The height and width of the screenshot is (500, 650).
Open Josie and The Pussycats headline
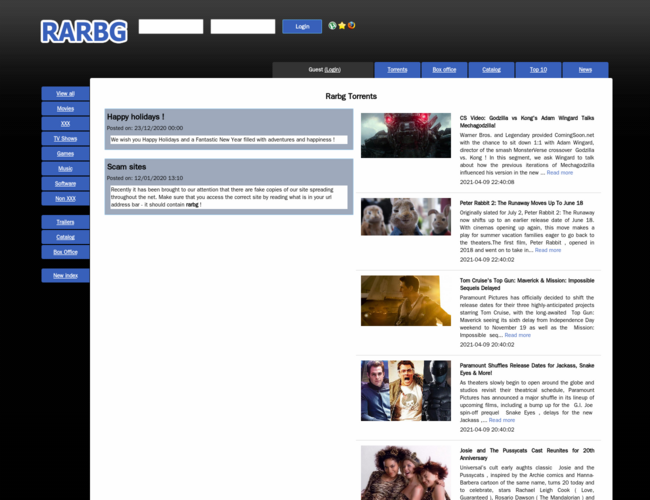pos(527,454)
